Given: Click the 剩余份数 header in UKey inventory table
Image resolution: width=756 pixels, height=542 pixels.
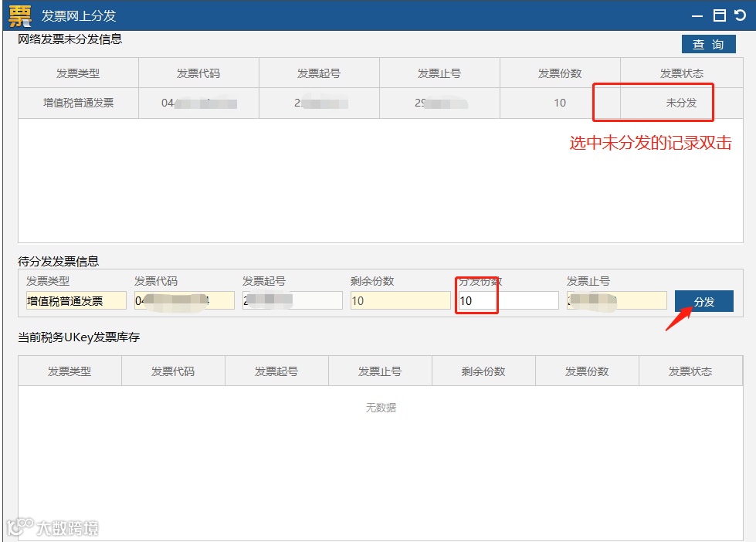Looking at the screenshot, I should pos(483,371).
